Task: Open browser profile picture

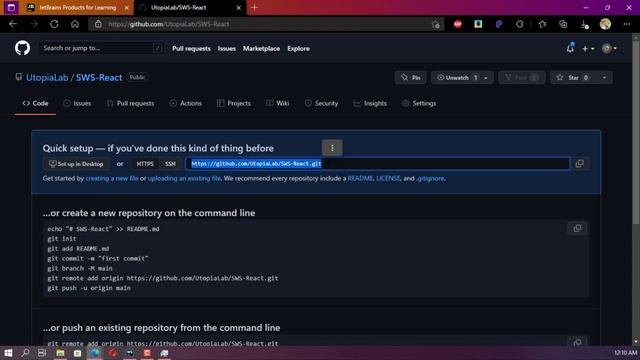Action: point(605,24)
